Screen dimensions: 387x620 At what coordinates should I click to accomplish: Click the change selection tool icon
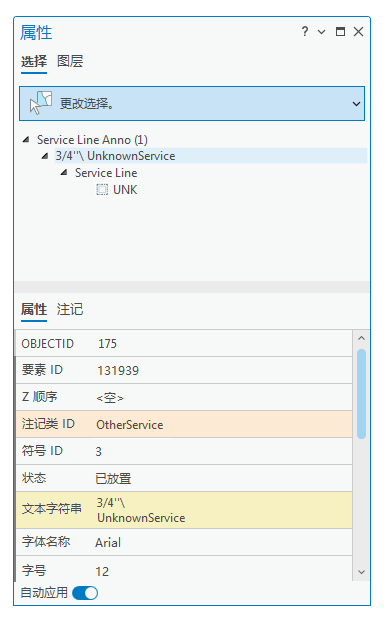[x=41, y=103]
